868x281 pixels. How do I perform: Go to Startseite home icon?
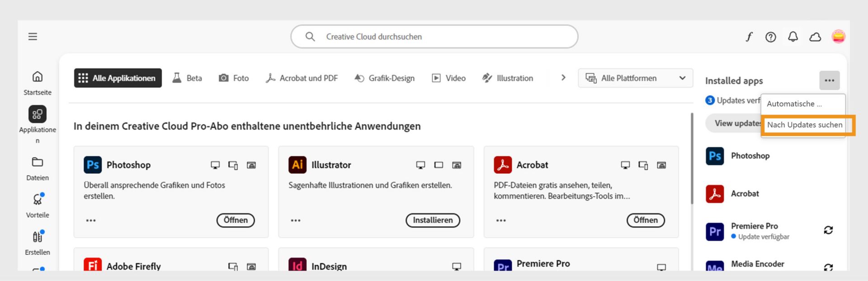click(x=38, y=76)
